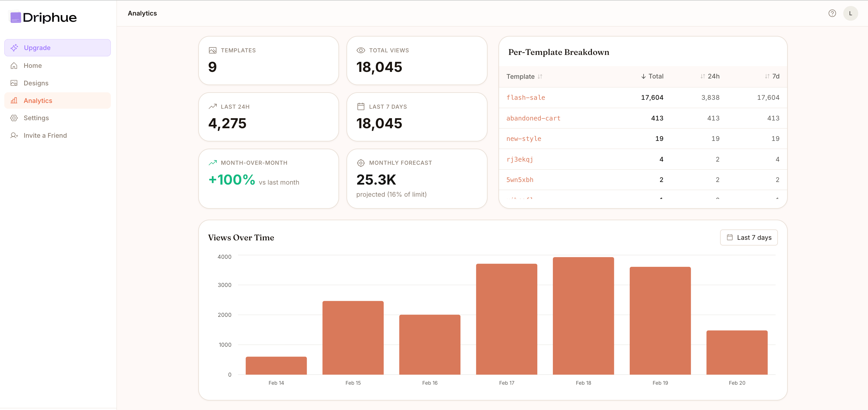Click the Last 7 Days calendar icon
This screenshot has height=410, width=868.
coord(361,107)
